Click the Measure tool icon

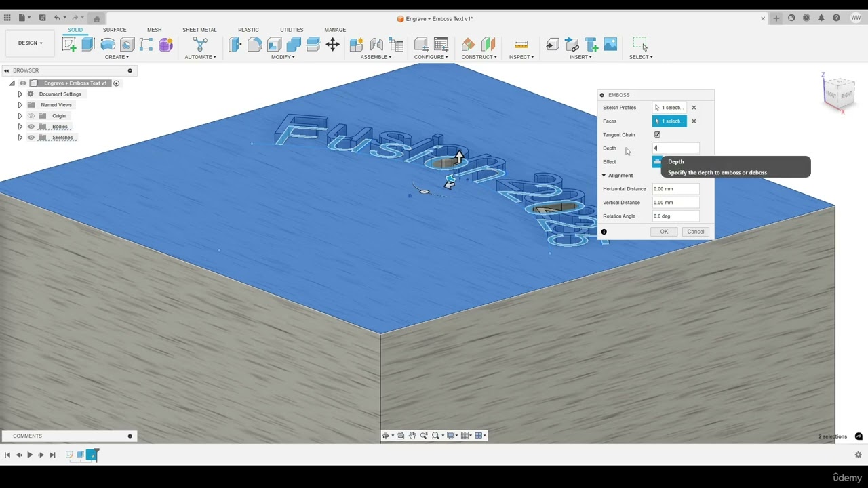click(x=521, y=45)
